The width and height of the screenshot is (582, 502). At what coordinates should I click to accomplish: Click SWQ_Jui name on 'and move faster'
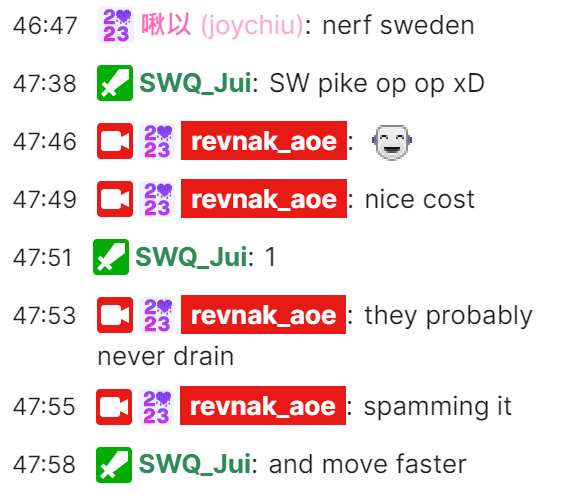pyautogui.click(x=194, y=464)
